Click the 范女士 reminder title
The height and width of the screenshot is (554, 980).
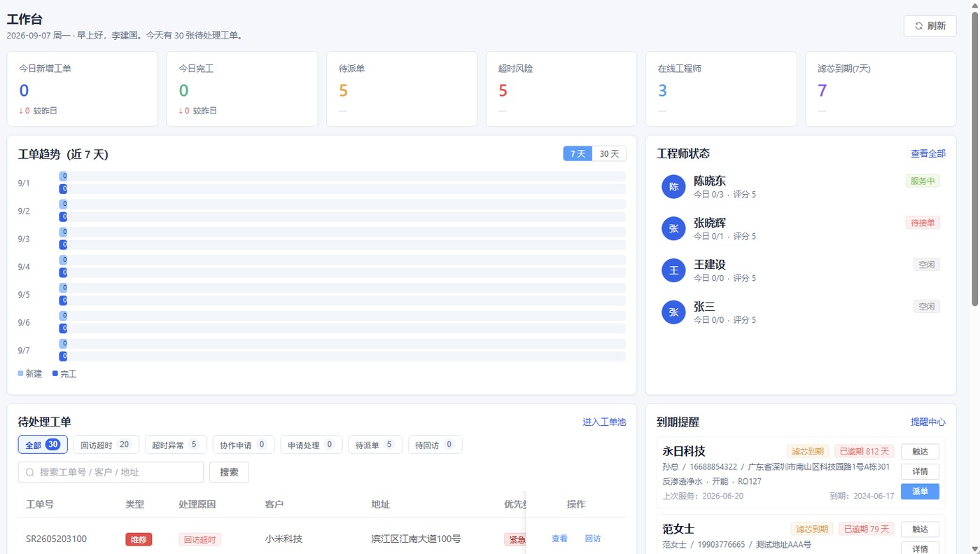[x=678, y=529]
